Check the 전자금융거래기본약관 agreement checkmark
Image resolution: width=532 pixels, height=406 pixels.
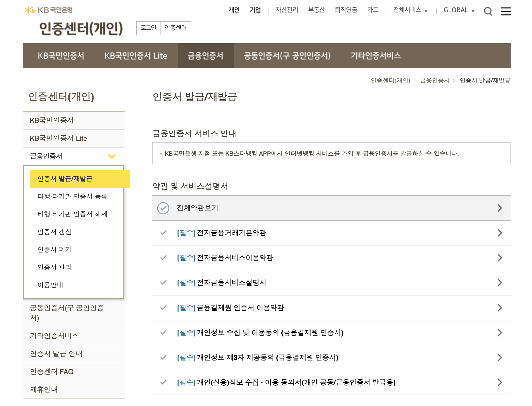[x=163, y=233]
